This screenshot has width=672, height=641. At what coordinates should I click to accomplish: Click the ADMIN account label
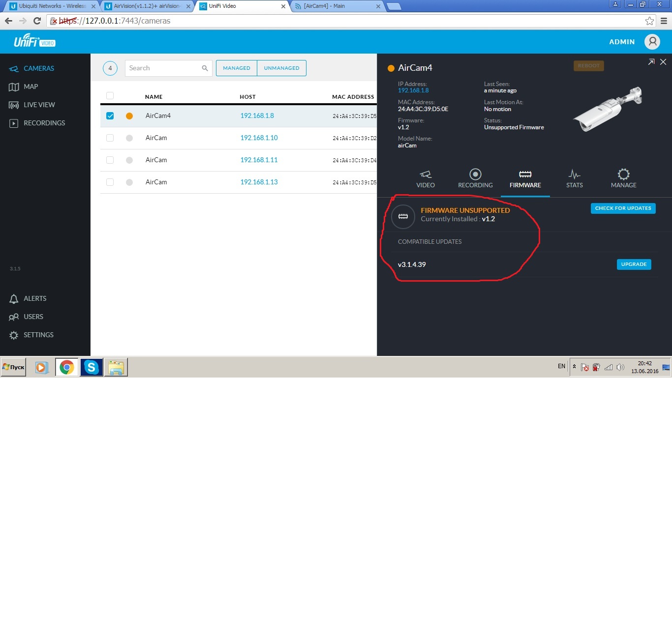[622, 42]
